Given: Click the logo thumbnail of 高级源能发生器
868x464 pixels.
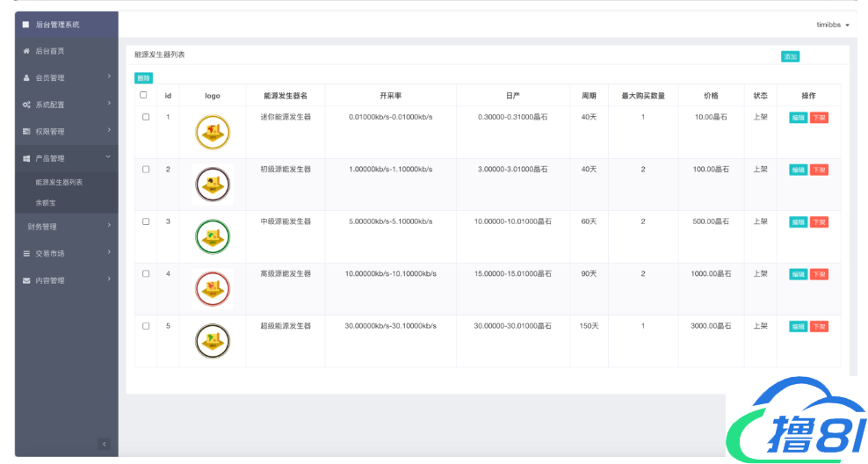Looking at the screenshot, I should (212, 288).
